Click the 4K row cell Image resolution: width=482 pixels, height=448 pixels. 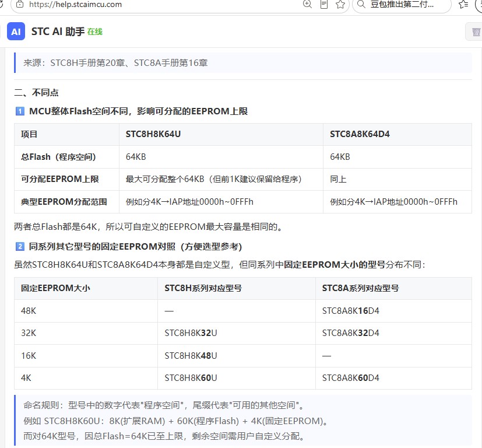point(26,378)
